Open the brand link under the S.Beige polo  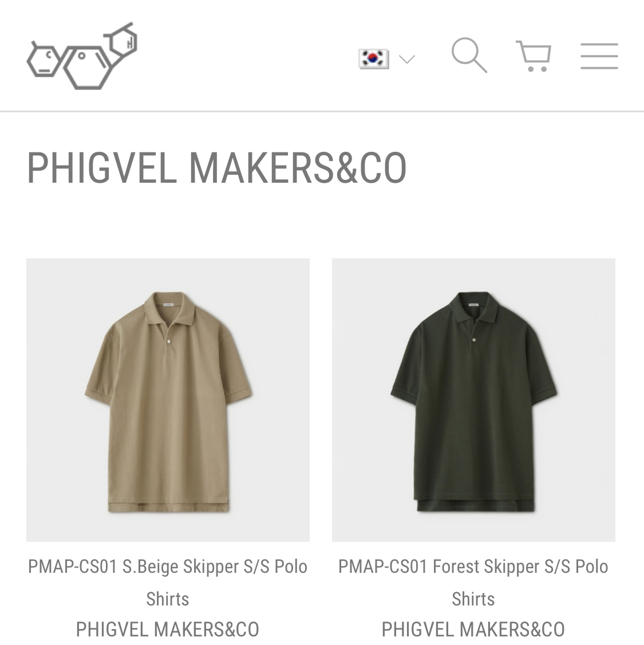coord(168,630)
